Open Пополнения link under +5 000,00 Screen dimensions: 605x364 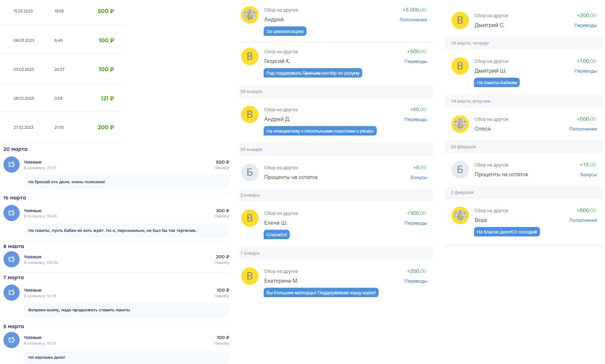[x=413, y=20]
